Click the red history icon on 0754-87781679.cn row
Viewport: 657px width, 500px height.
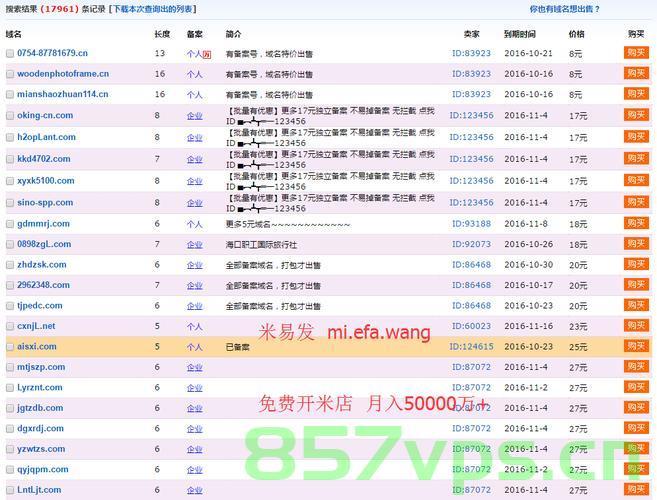click(x=207, y=54)
